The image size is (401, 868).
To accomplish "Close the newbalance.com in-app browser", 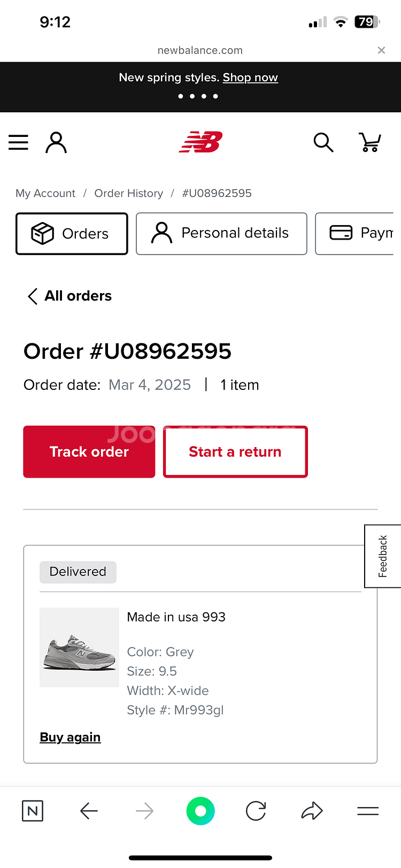I will pyautogui.click(x=381, y=50).
